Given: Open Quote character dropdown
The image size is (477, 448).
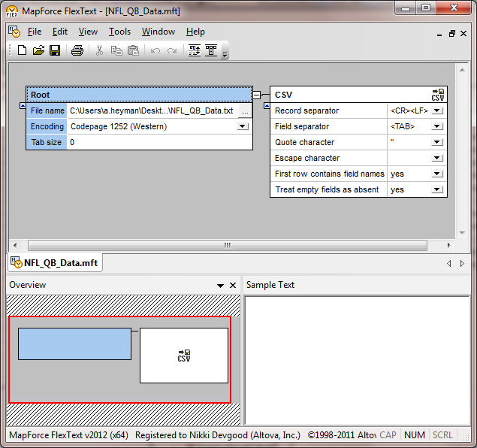Looking at the screenshot, I should click(437, 142).
